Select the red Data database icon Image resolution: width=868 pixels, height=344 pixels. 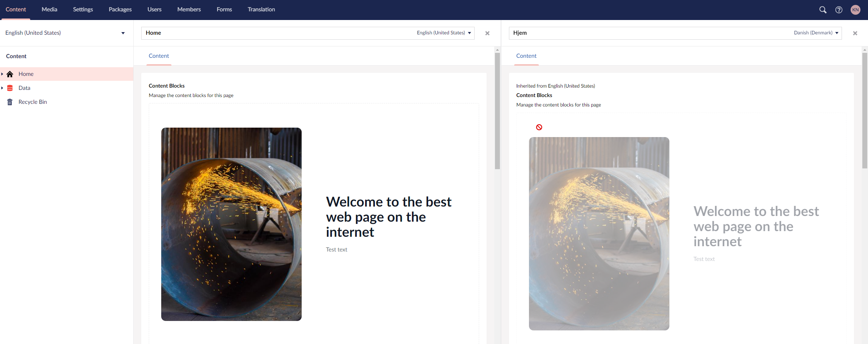[x=9, y=88]
